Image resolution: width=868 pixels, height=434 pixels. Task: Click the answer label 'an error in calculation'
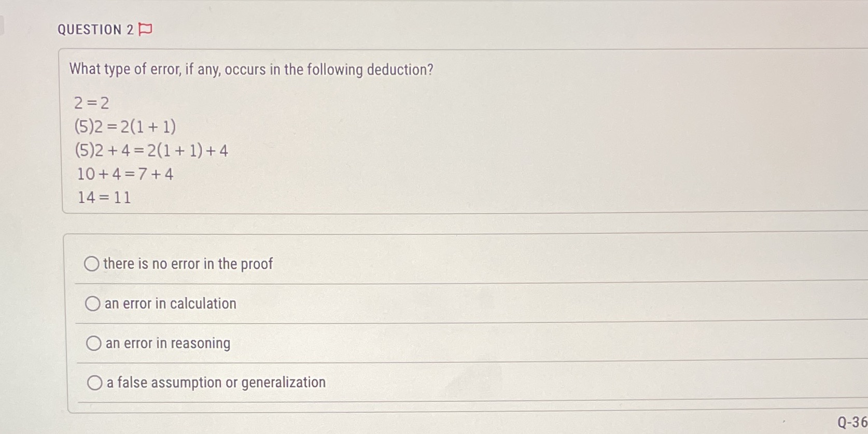(x=170, y=304)
